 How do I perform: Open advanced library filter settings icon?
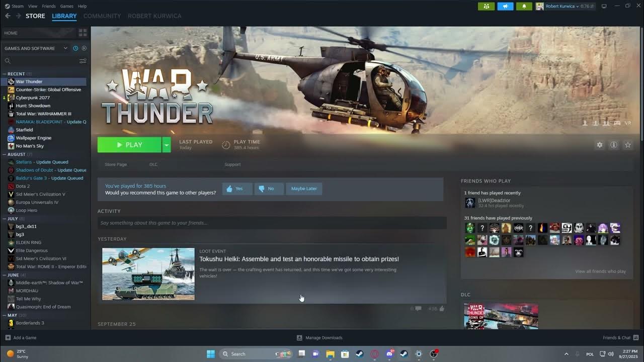click(83, 61)
